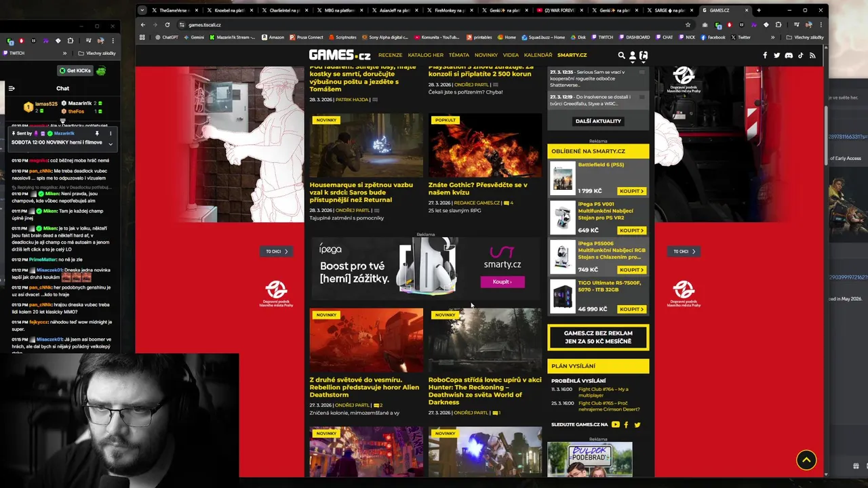Click the left TO CHCI button

click(276, 251)
